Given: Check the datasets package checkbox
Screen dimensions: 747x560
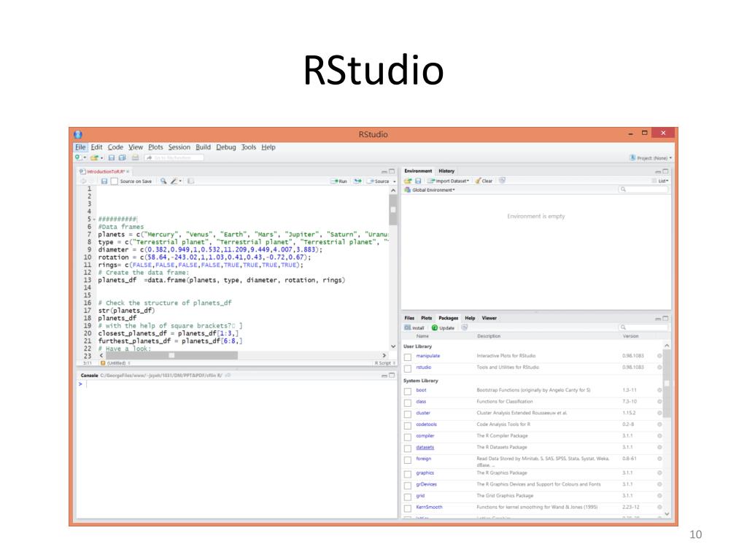Looking at the screenshot, I should coord(408,448).
